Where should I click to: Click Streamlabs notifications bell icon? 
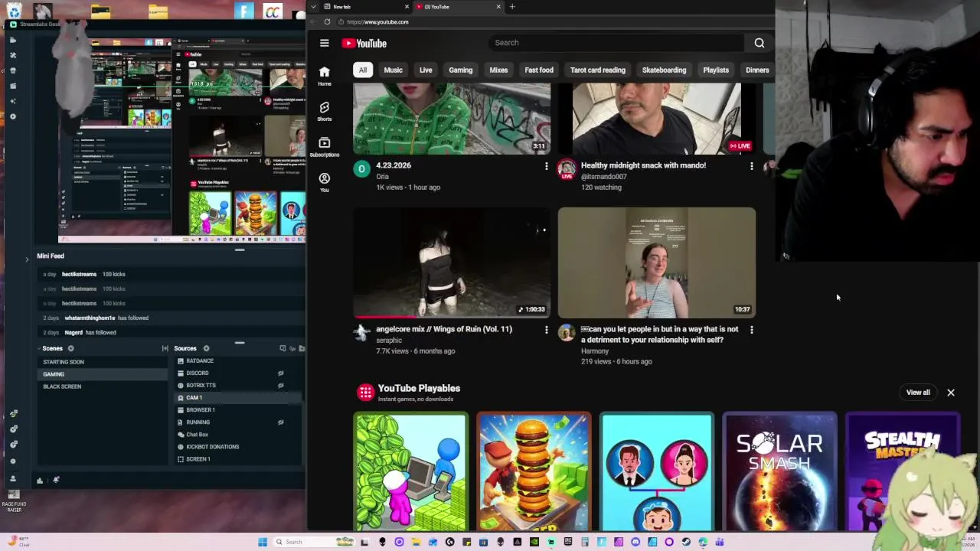[56, 481]
